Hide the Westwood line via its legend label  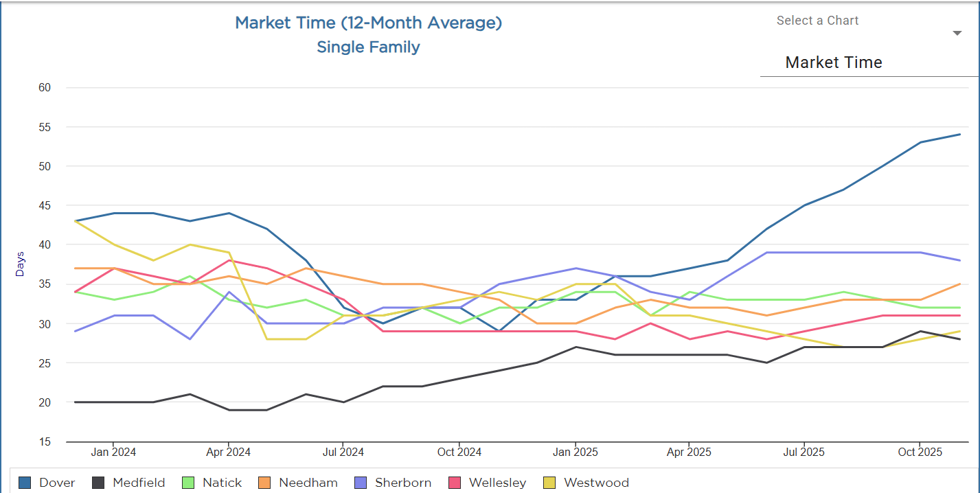[x=596, y=483]
